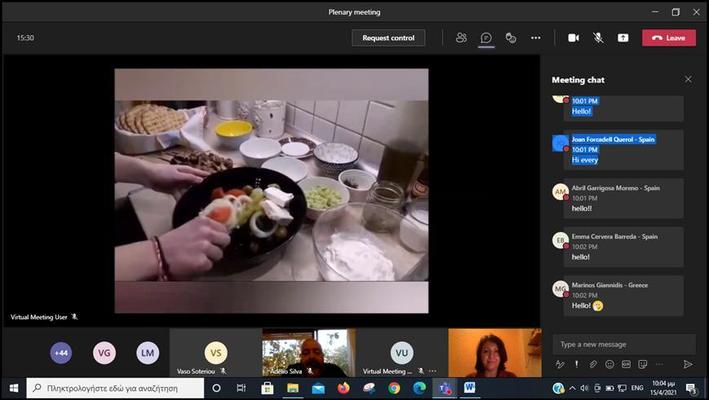
Task: Open the reactions and raise hand menu
Action: [511, 38]
